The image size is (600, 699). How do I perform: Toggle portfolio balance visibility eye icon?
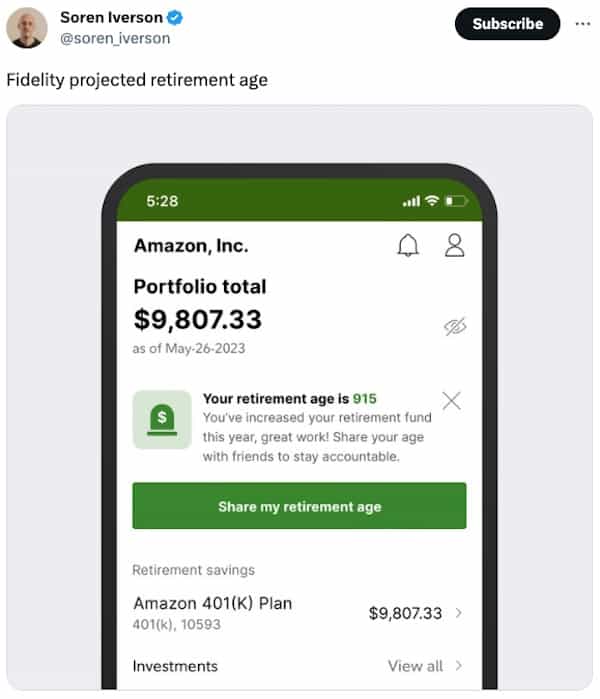click(x=455, y=327)
